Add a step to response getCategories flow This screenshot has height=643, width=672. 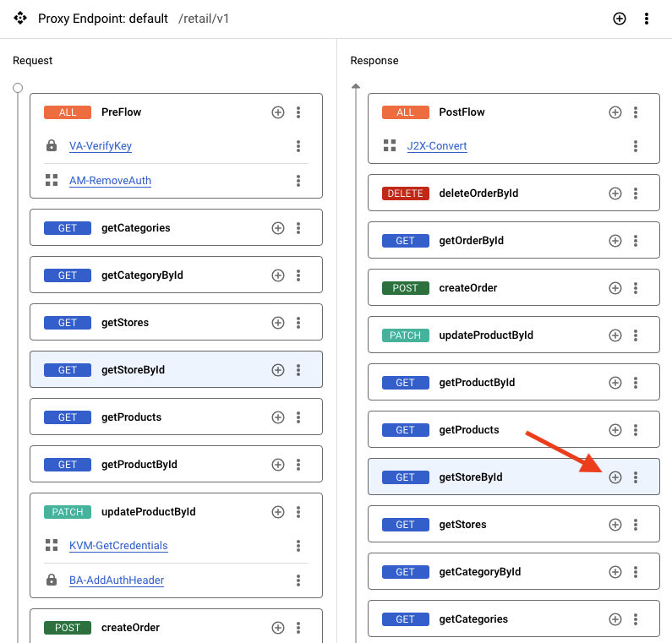tap(615, 619)
